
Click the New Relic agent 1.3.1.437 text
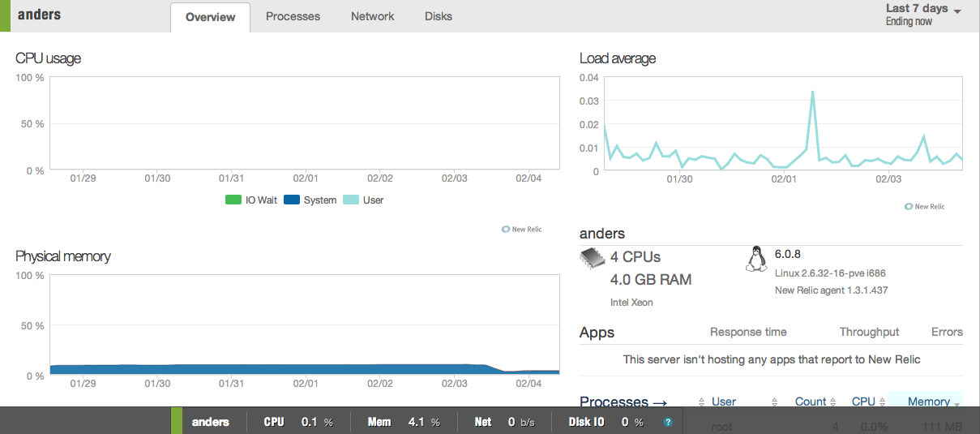coord(832,290)
